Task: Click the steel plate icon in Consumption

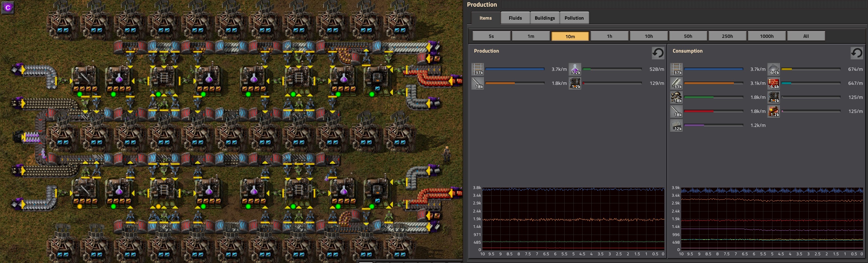Action: (x=676, y=83)
